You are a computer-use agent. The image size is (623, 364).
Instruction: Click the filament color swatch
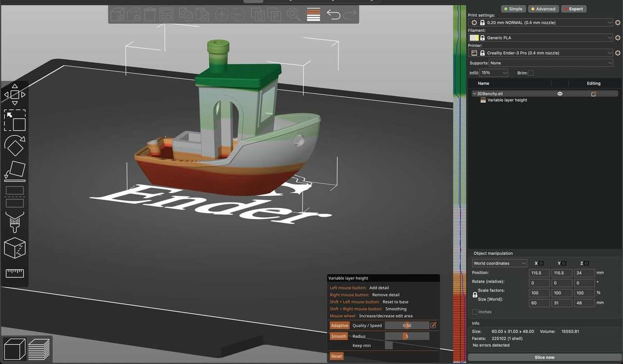point(474,38)
